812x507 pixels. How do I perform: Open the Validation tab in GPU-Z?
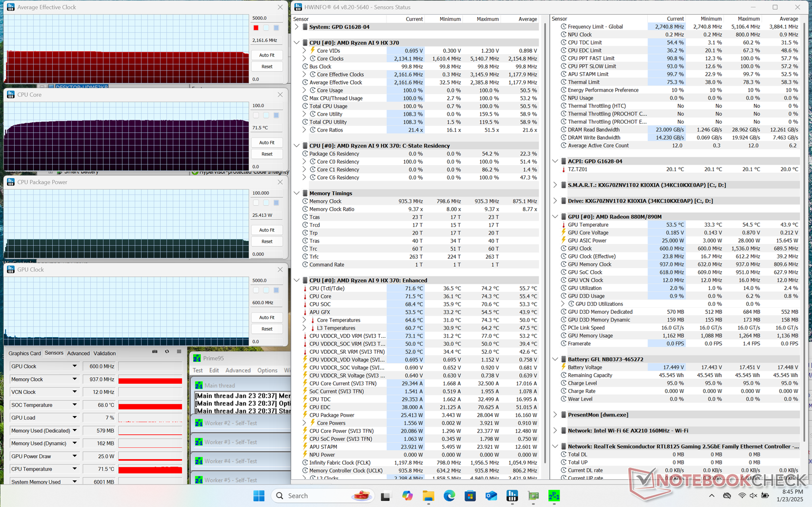(105, 353)
